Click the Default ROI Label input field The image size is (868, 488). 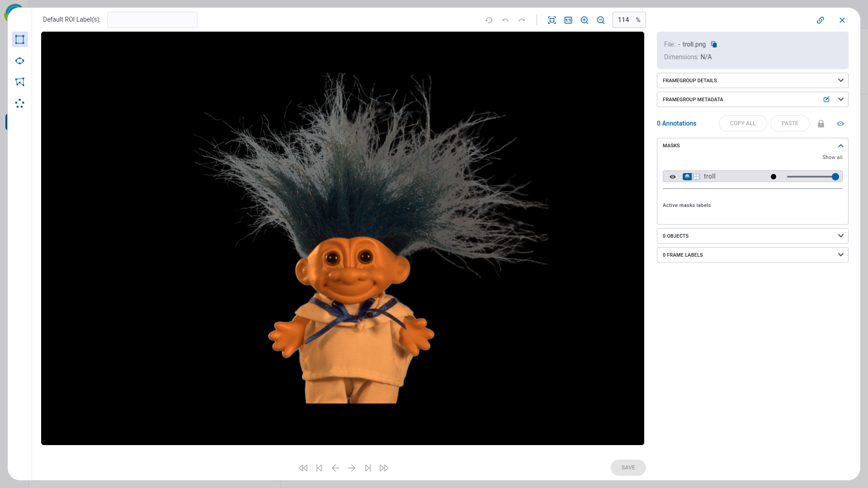click(x=152, y=20)
